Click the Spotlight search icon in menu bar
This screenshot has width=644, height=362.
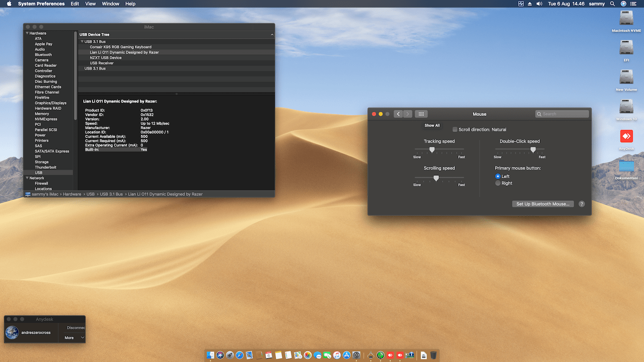point(612,4)
